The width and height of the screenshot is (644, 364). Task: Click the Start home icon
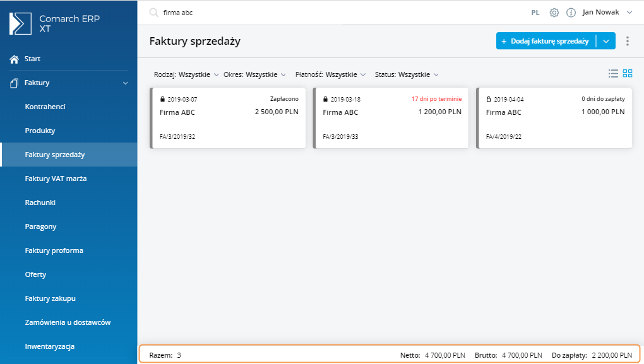click(14, 59)
